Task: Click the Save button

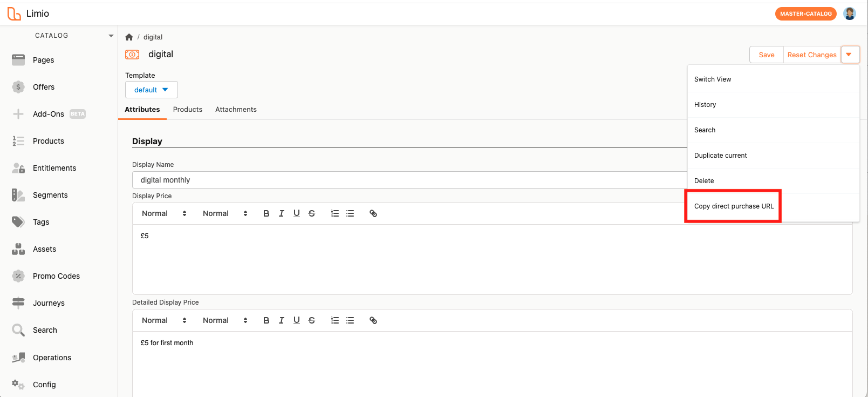Action: pyautogui.click(x=767, y=55)
